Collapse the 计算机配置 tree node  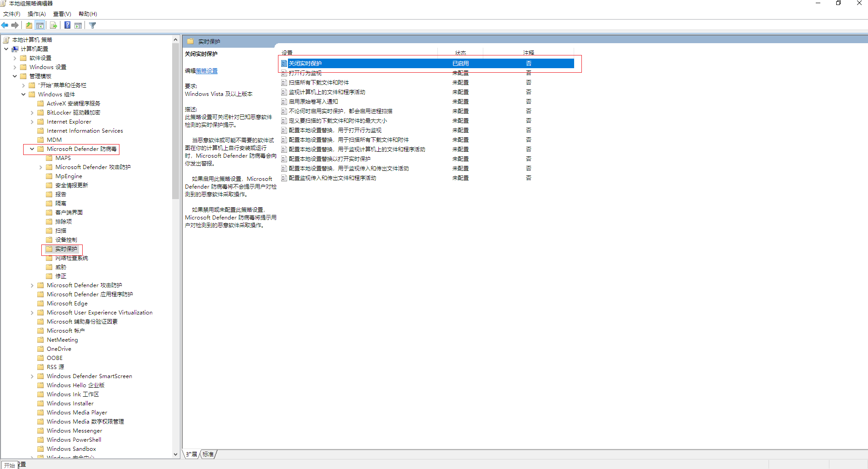6,49
